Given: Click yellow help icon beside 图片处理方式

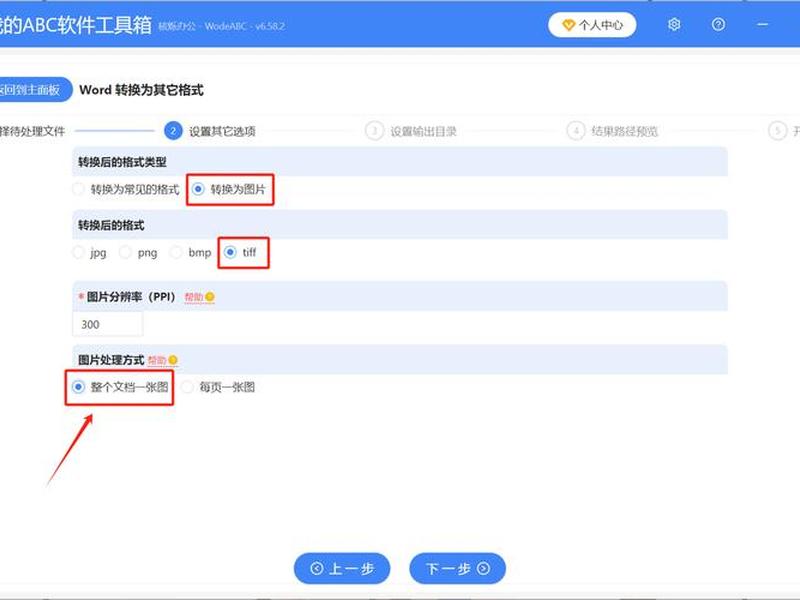Looking at the screenshot, I should tap(173, 360).
